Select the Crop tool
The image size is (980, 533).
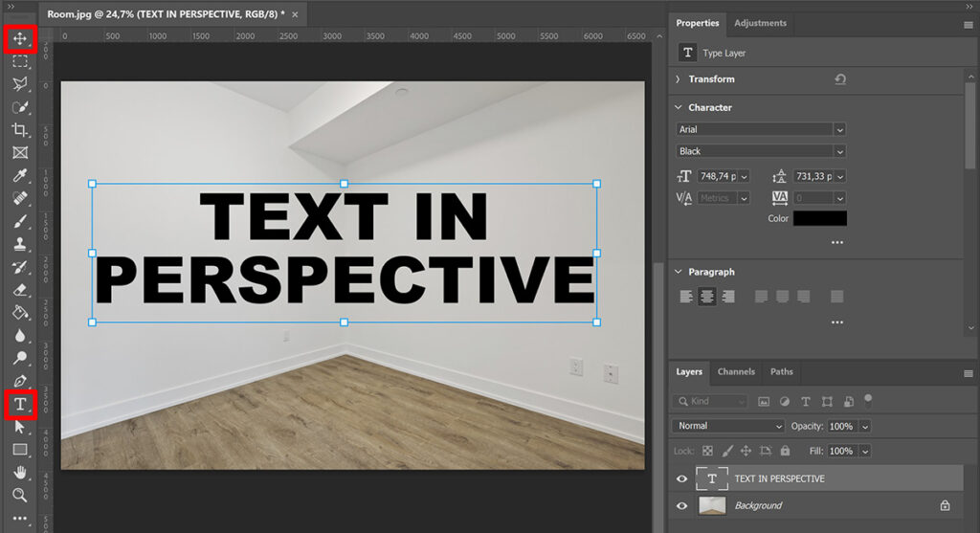pyautogui.click(x=20, y=129)
